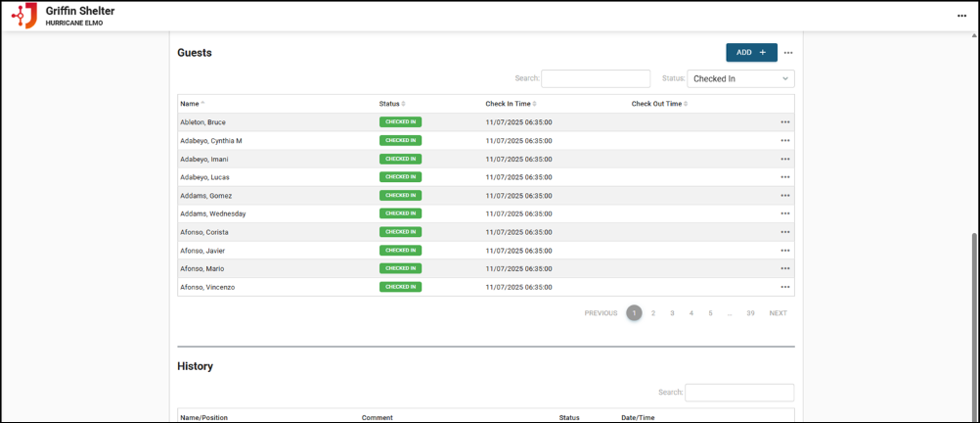Image resolution: width=980 pixels, height=423 pixels.
Task: Open the top-right three-dot menu
Action: (x=961, y=16)
